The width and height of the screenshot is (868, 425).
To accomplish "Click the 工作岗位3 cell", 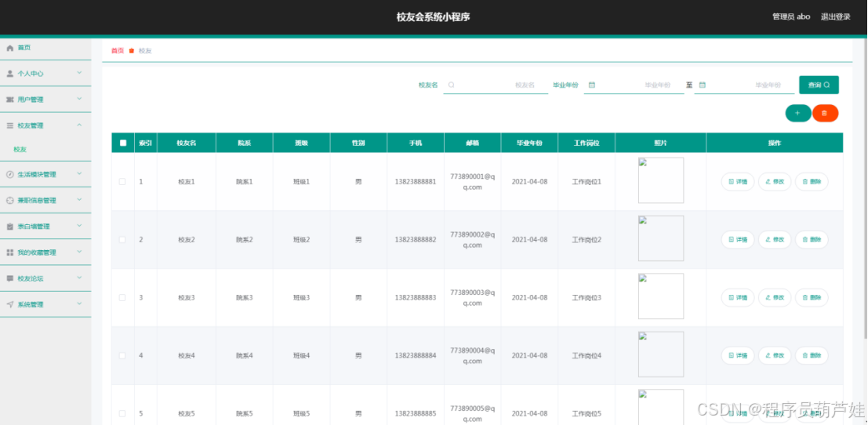I will 587,298.
